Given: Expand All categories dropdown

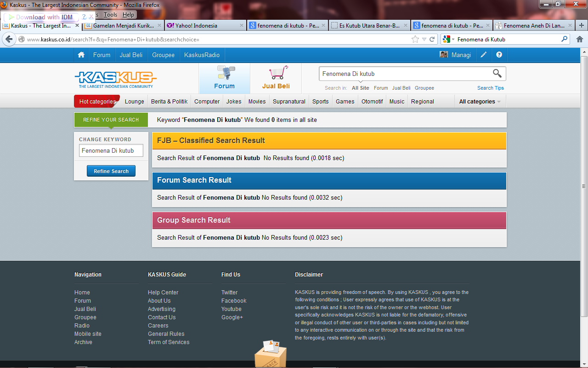Looking at the screenshot, I should [x=480, y=102].
